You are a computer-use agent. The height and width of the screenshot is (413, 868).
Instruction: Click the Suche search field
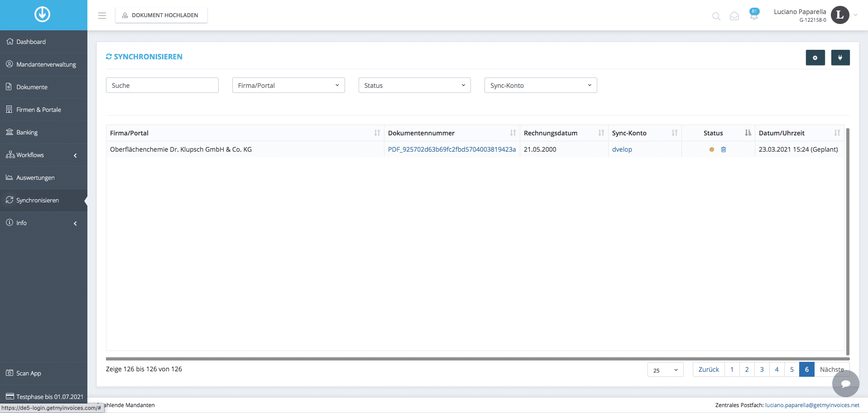[162, 85]
